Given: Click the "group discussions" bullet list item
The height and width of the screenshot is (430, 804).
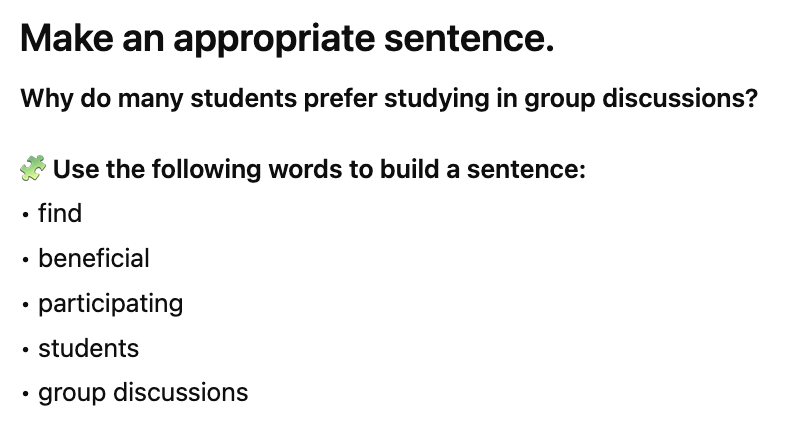Looking at the screenshot, I should tap(143, 393).
